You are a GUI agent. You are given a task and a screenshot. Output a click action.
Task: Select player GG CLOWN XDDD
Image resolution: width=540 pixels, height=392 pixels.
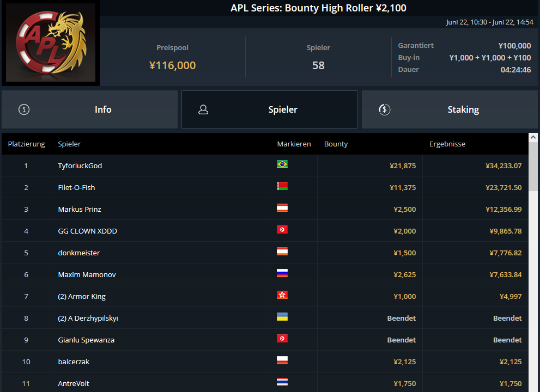[88, 231]
